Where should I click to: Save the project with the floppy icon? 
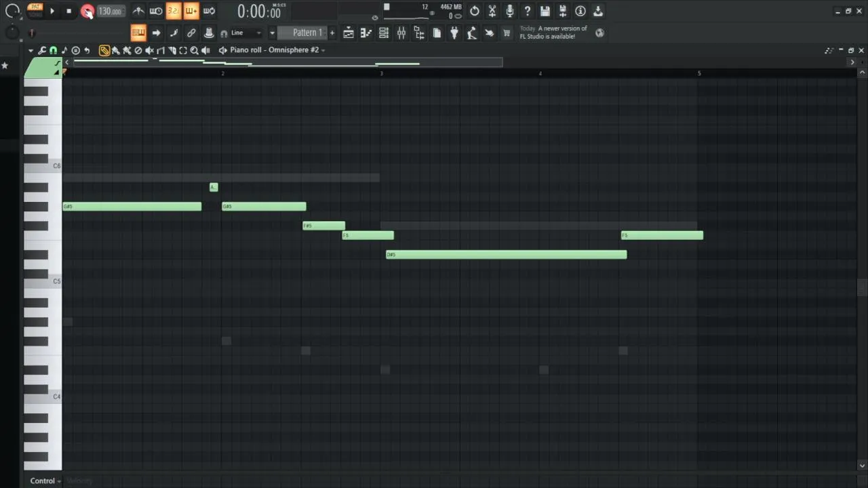[545, 11]
